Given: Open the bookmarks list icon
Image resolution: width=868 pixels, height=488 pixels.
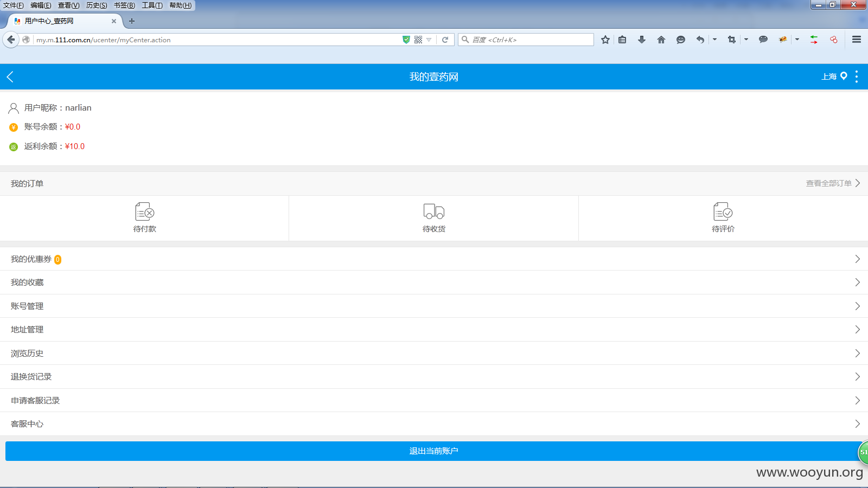Looking at the screenshot, I should 622,40.
